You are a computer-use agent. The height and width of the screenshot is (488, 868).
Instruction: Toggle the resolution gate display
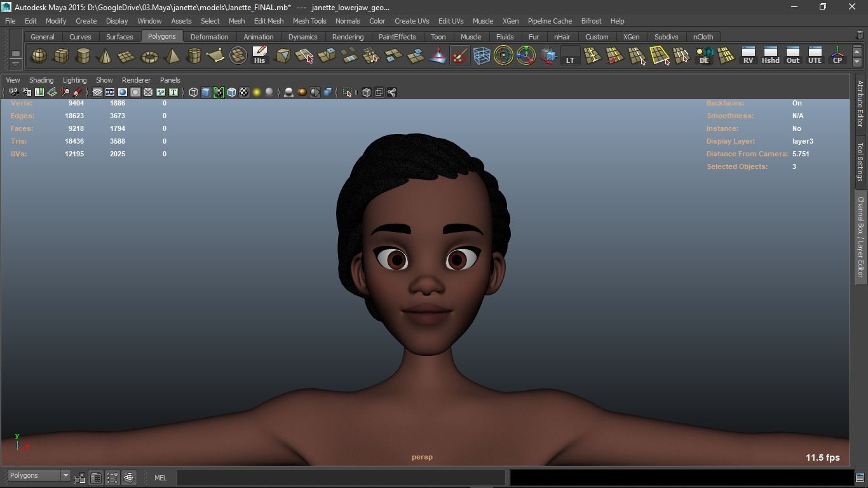(x=123, y=92)
